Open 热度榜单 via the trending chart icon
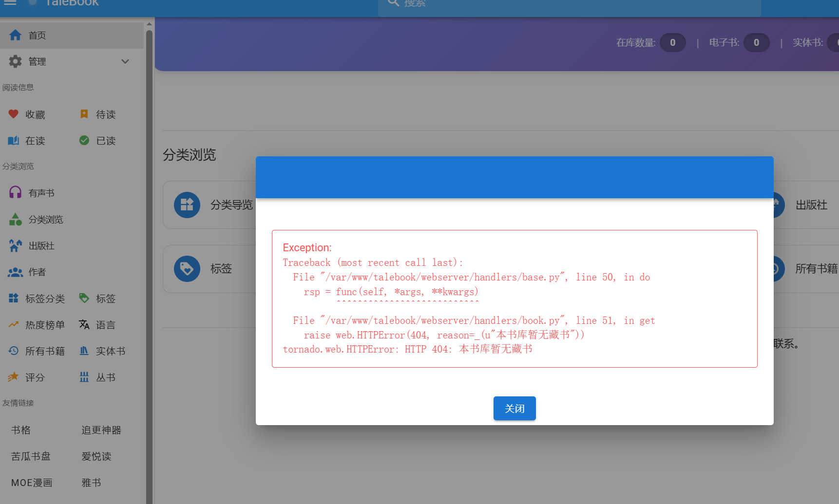839x504 pixels. [14, 324]
